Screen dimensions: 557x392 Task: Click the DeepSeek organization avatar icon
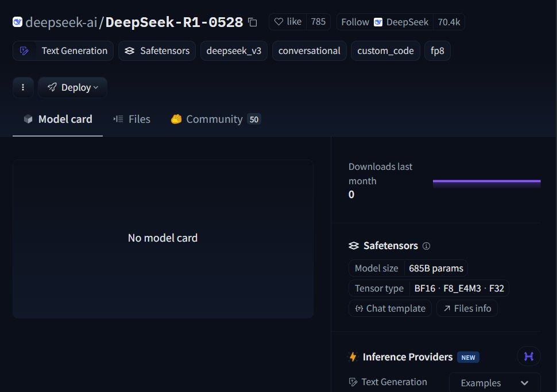17,22
